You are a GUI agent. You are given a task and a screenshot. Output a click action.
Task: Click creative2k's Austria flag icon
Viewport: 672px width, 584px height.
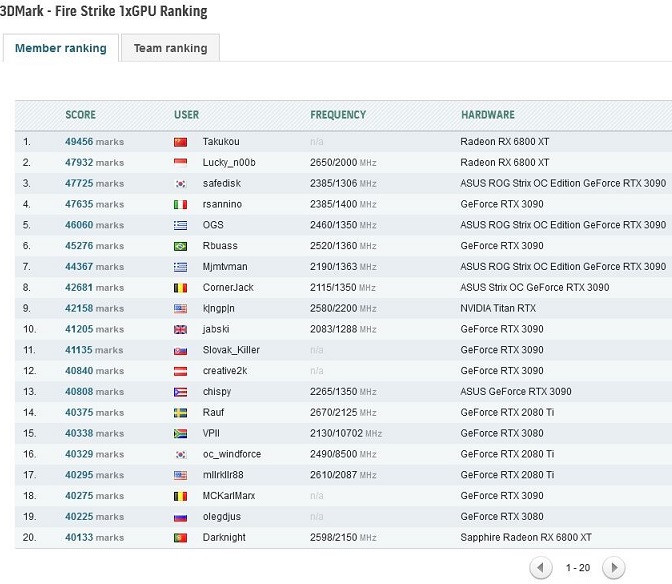pyautogui.click(x=180, y=371)
